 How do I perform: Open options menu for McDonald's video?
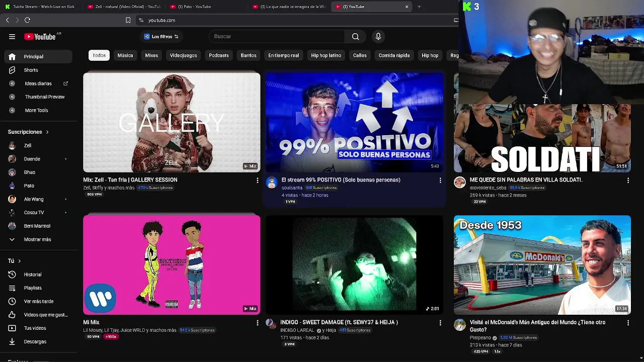628,323
